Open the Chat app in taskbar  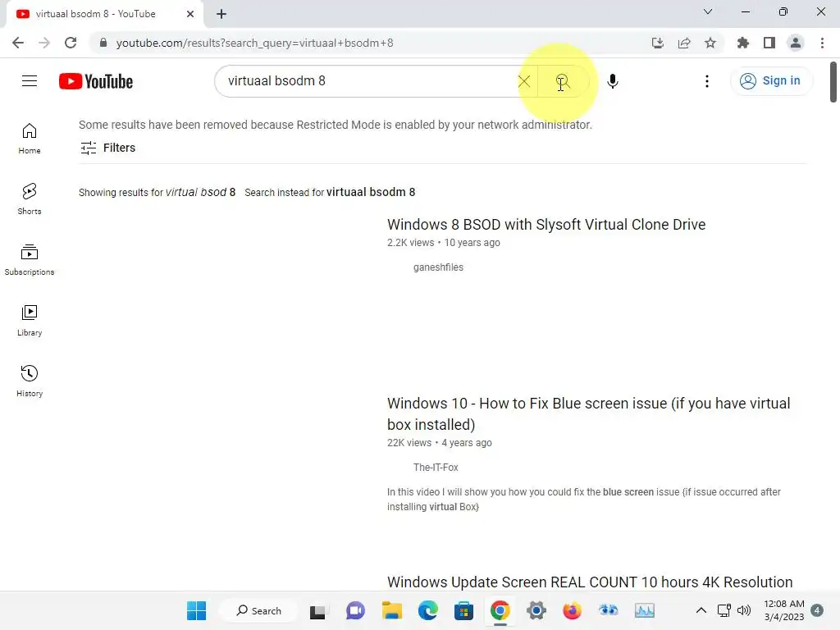pos(355,610)
